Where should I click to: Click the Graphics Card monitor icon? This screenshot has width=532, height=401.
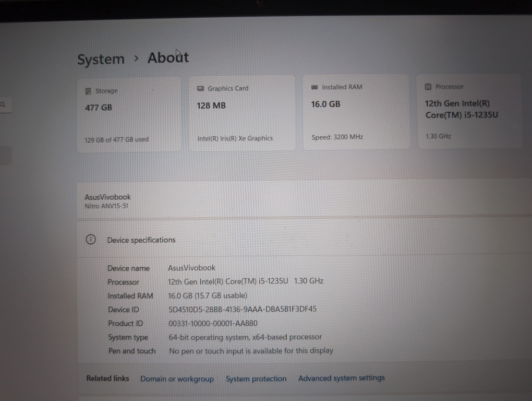[200, 89]
